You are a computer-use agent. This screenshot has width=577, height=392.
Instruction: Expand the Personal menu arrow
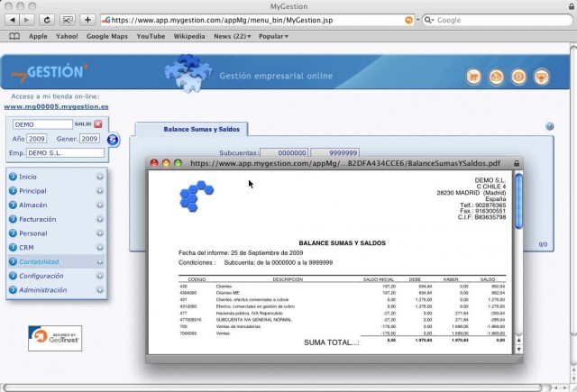100,233
